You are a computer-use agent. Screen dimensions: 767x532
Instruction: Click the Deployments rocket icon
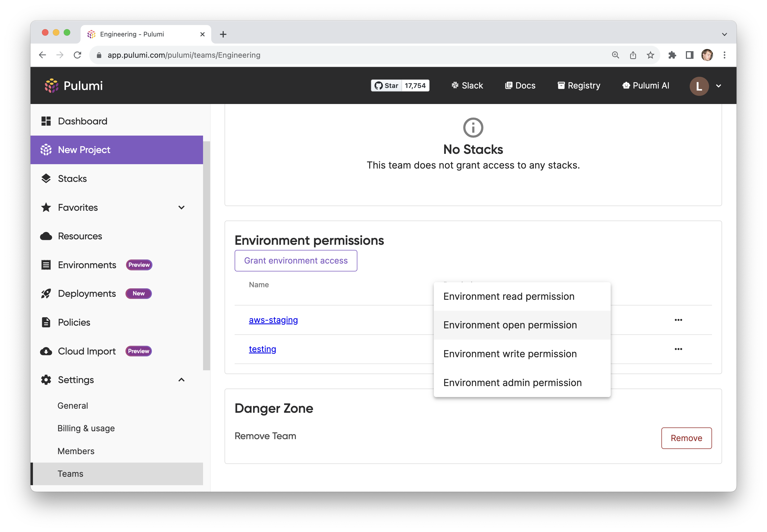coord(46,293)
